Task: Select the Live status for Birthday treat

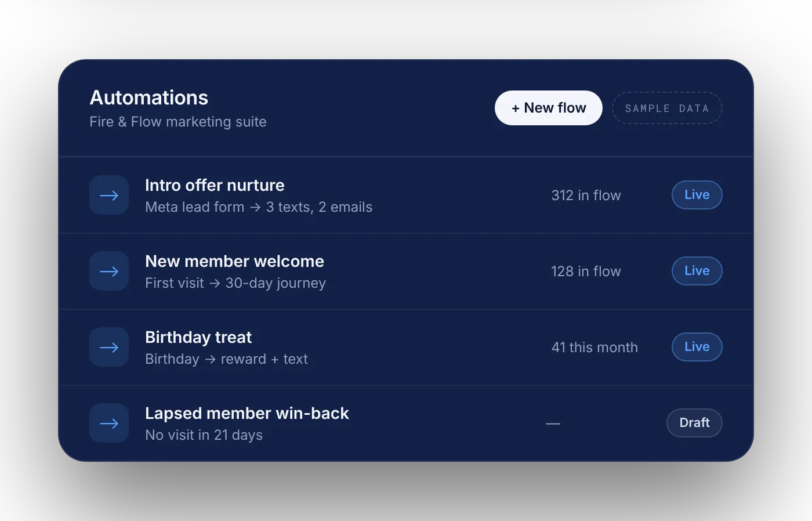Action: click(x=697, y=347)
